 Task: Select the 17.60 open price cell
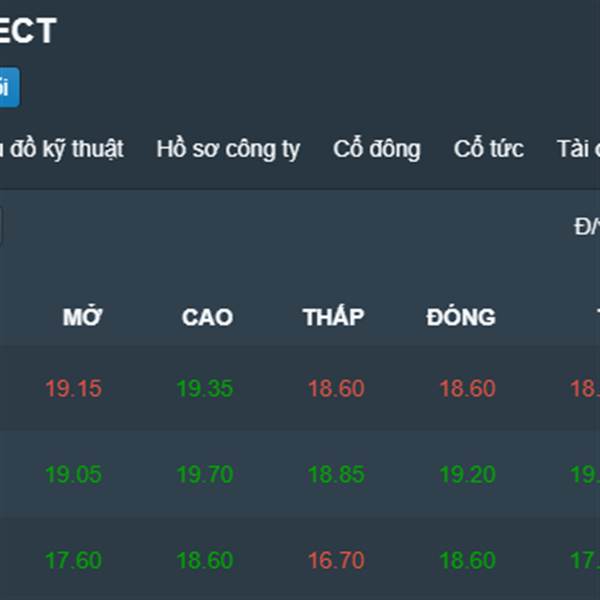coord(73,561)
